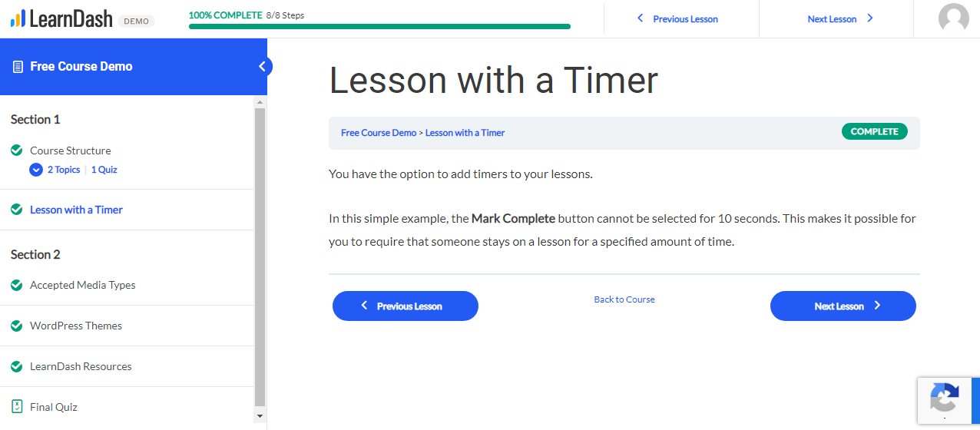Click the checkmark beside WordPress Themes
Image resolution: width=980 pixels, height=430 pixels.
pos(17,326)
